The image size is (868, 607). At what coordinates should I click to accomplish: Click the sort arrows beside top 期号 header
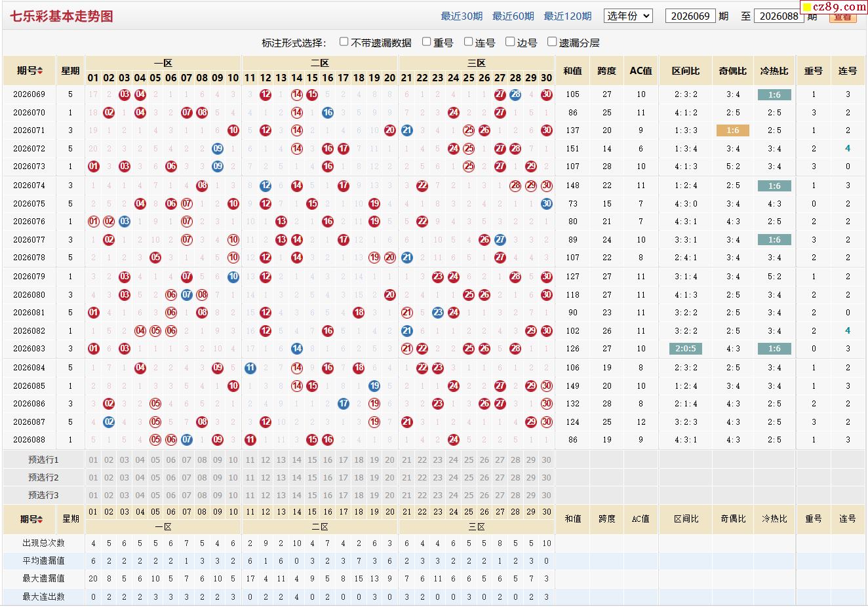tap(40, 71)
